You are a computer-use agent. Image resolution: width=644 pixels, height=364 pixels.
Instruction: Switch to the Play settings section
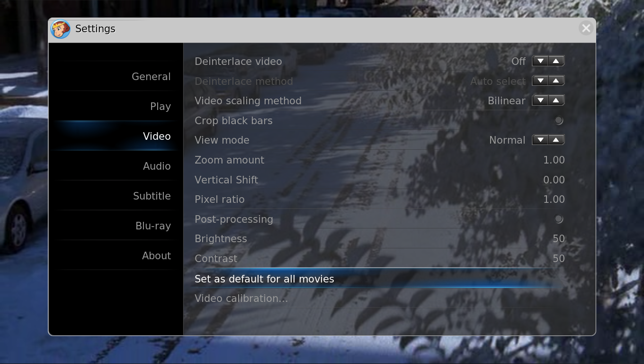point(160,107)
